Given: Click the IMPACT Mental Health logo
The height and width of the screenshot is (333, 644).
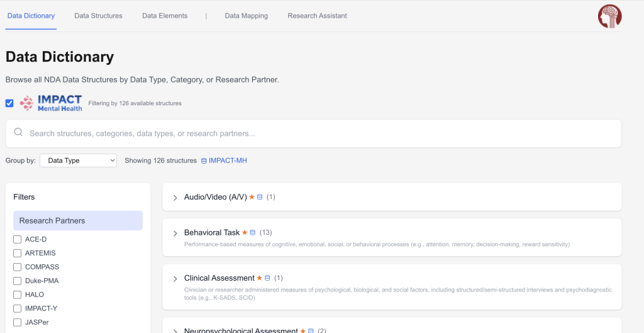Looking at the screenshot, I should tap(51, 103).
